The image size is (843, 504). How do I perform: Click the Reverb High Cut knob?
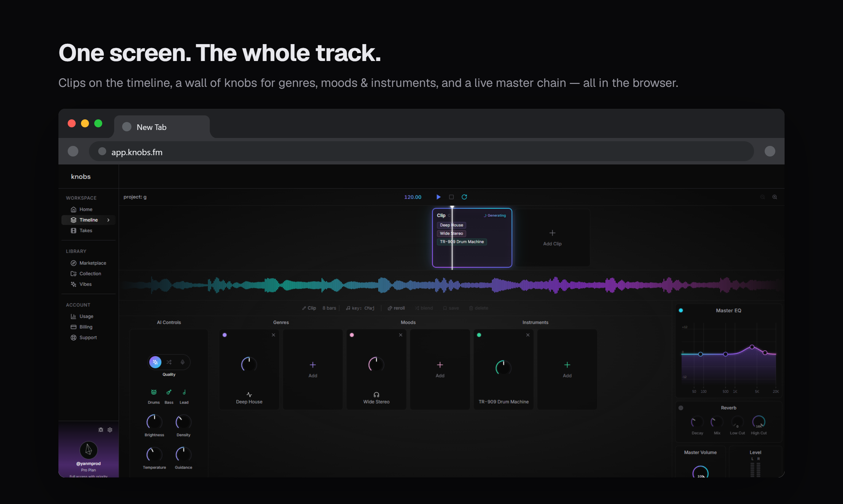coord(759,422)
